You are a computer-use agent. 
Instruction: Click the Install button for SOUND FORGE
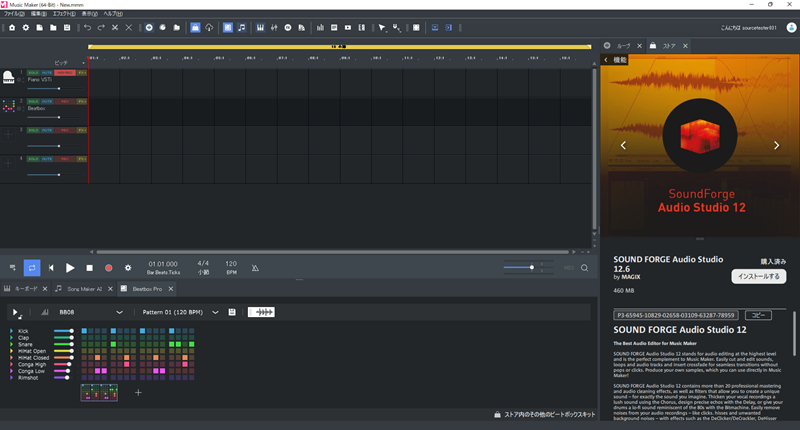click(x=759, y=276)
